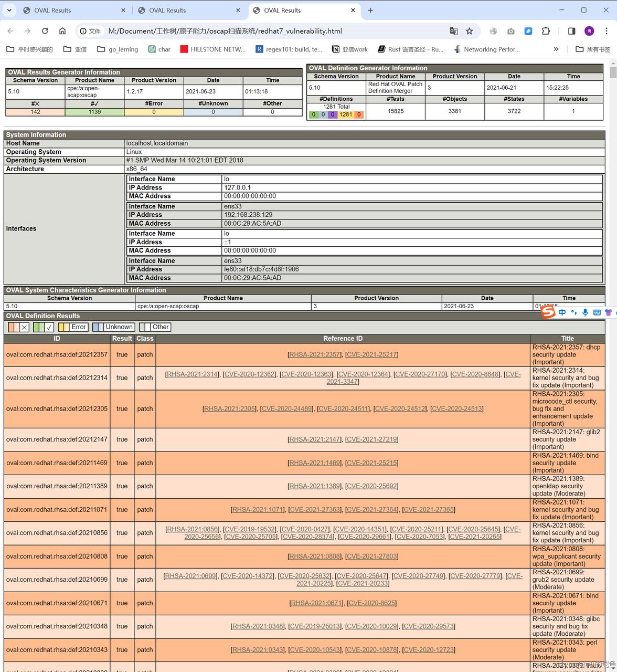Open the CVE-2020-12362 link
This screenshot has width=617, height=672.
pyautogui.click(x=249, y=374)
